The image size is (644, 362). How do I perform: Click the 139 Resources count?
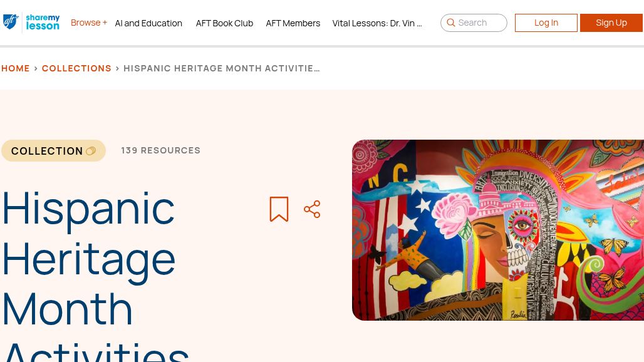160,150
